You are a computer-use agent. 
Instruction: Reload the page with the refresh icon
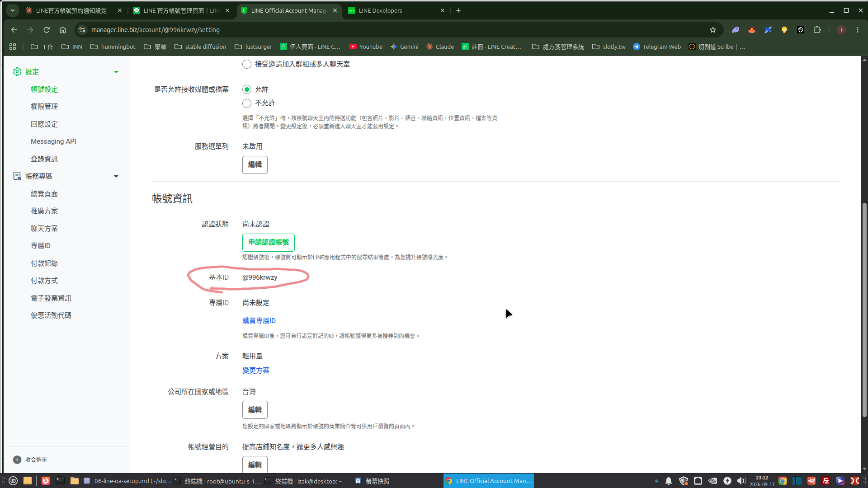click(47, 30)
